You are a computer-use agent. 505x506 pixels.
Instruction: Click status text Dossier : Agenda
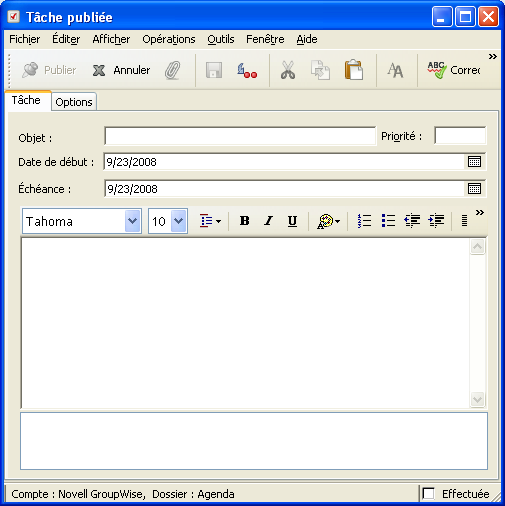click(193, 494)
